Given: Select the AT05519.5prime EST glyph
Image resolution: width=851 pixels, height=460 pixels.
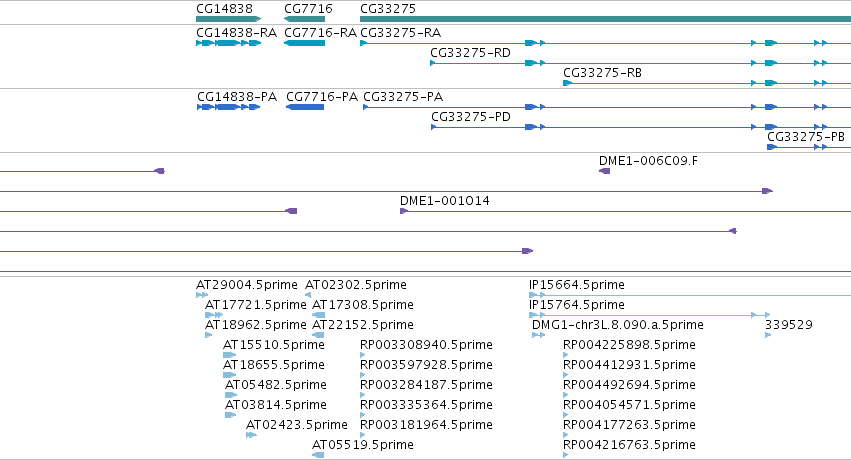Looking at the screenshot, I should coord(319,455).
